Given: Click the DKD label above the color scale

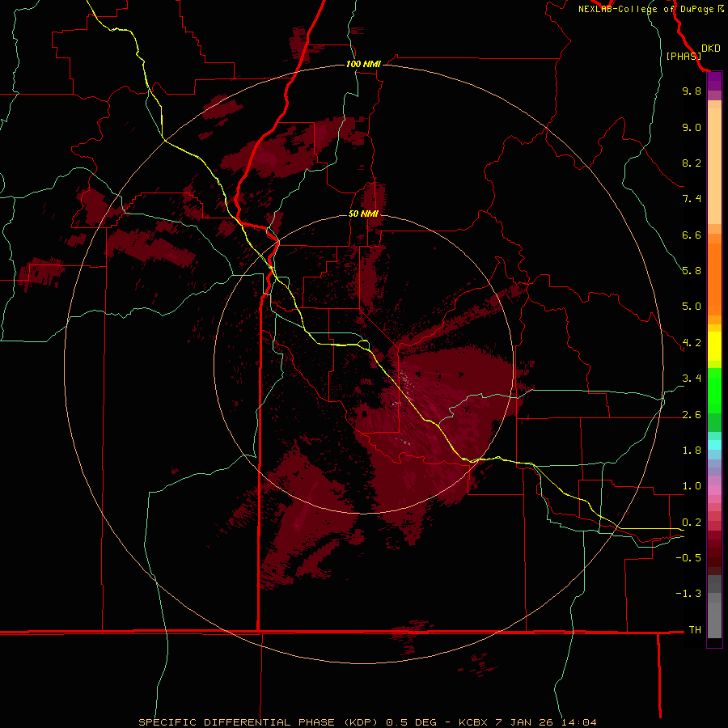Looking at the screenshot, I should point(710,49).
